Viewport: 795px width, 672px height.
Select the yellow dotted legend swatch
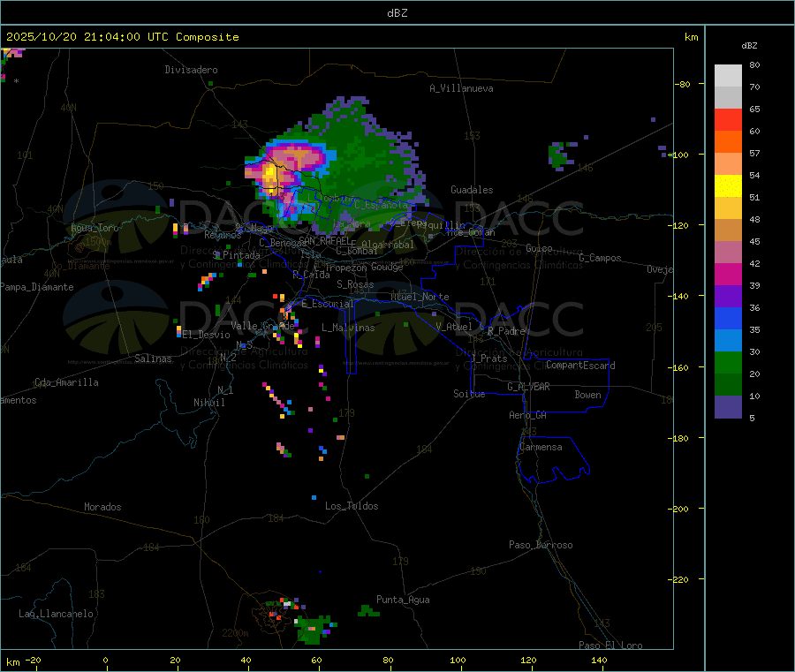coord(728,186)
